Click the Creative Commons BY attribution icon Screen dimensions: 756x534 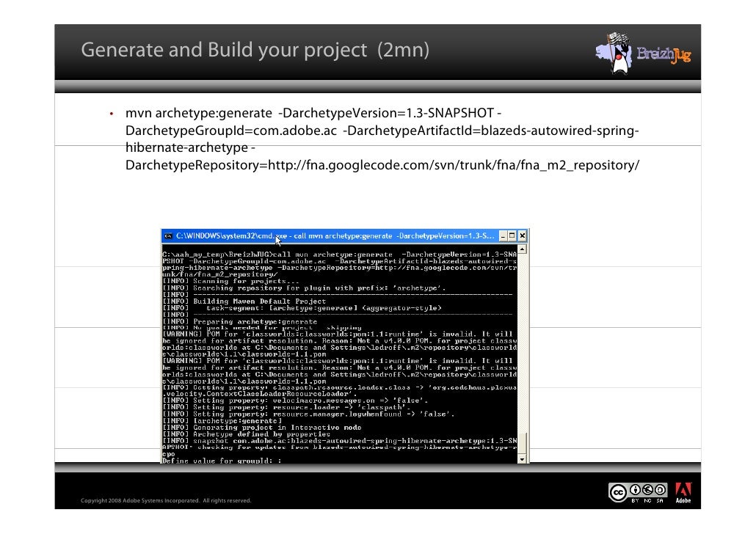tap(636, 490)
